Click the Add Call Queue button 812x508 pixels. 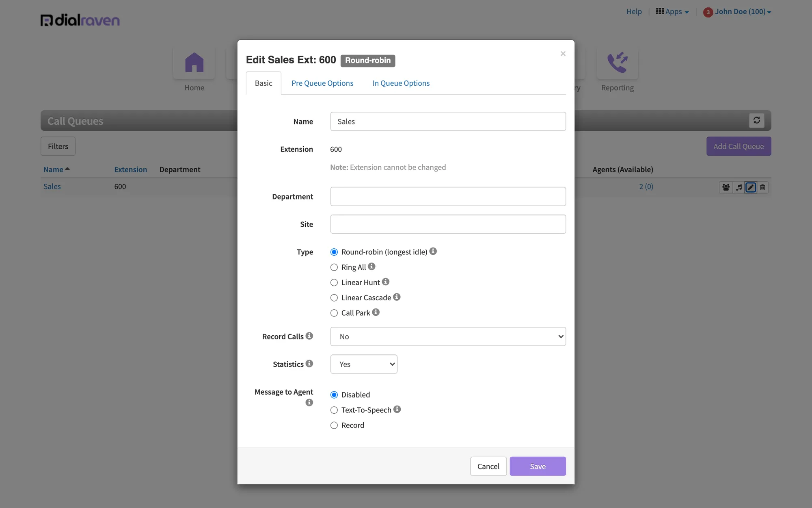point(739,146)
